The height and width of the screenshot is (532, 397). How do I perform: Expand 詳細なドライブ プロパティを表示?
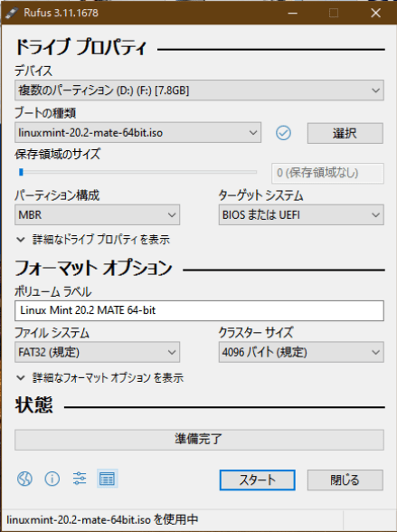(93, 240)
